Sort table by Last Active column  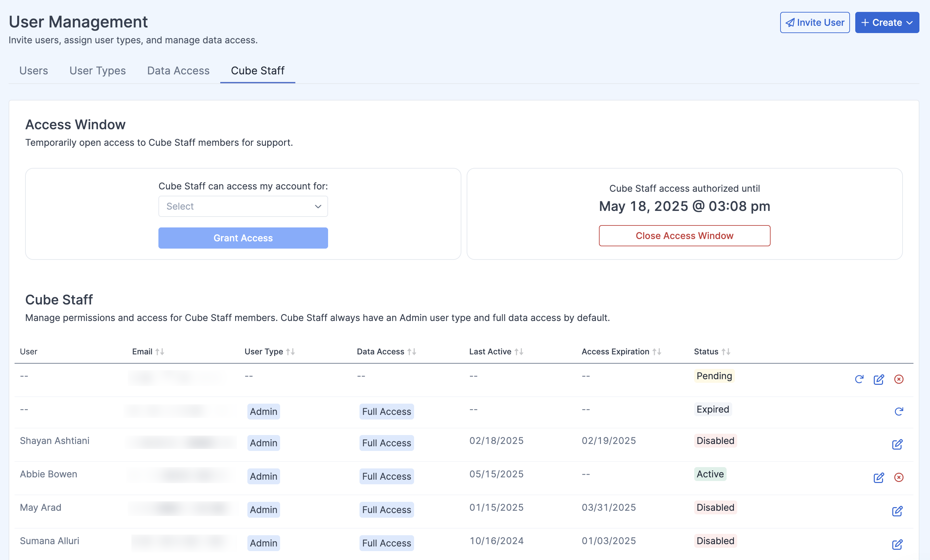(519, 352)
